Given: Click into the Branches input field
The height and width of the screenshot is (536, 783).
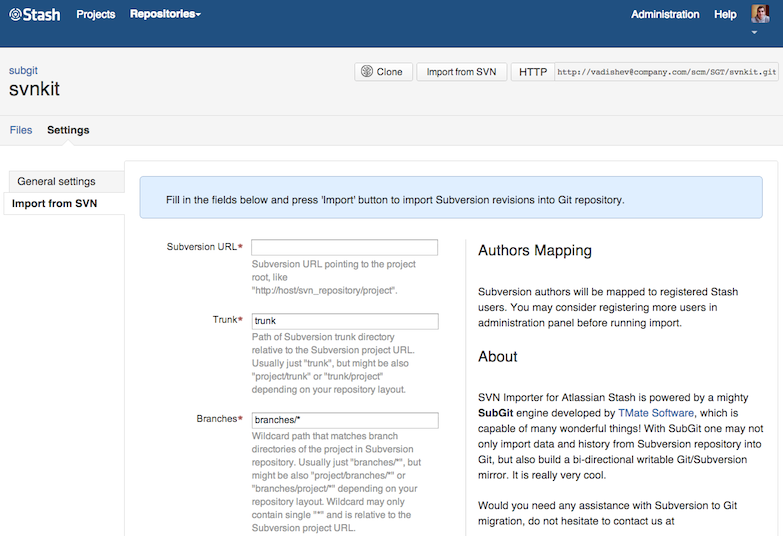Looking at the screenshot, I should (x=345, y=420).
